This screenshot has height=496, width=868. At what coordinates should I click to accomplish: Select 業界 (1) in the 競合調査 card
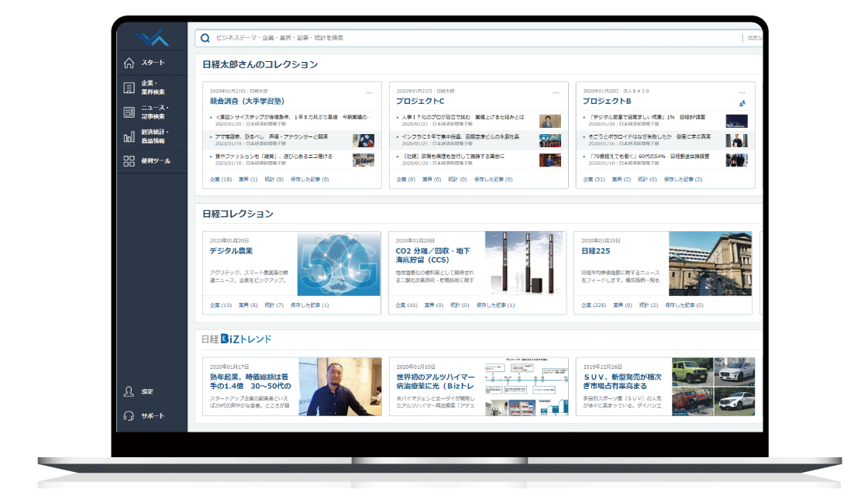pyautogui.click(x=248, y=179)
